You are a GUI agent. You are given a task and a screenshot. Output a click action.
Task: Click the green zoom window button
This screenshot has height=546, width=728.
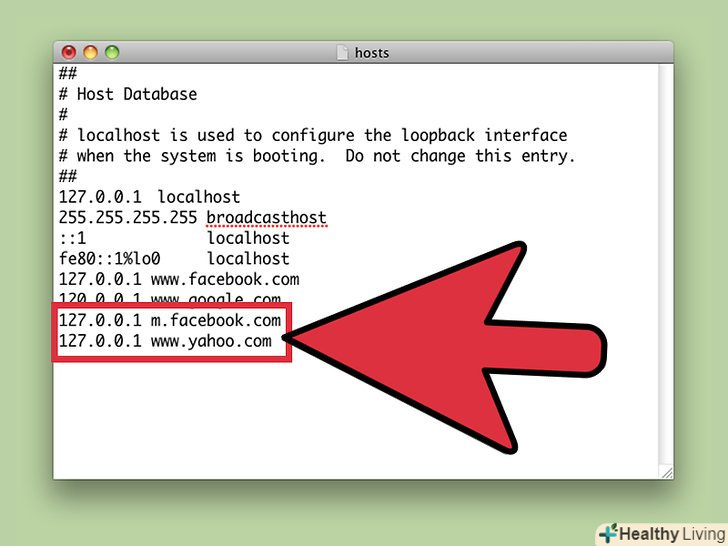(112, 52)
